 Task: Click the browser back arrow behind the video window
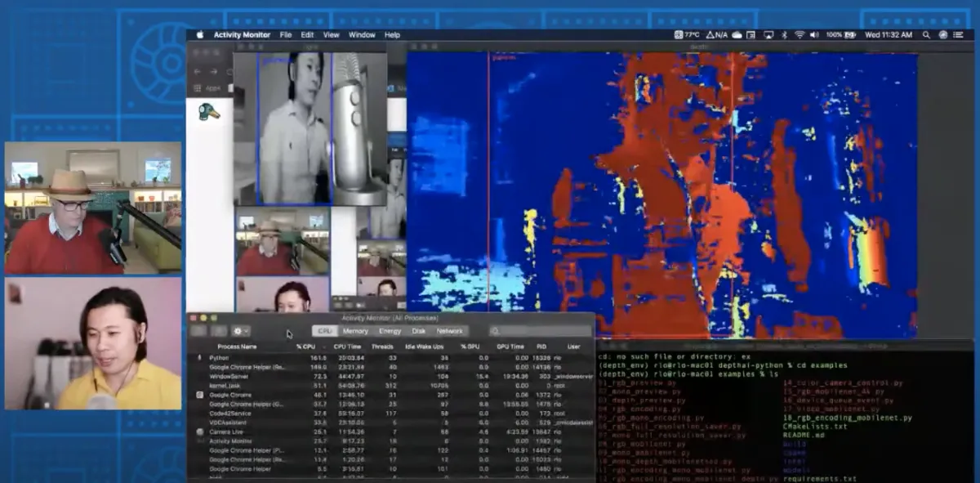pos(198,71)
